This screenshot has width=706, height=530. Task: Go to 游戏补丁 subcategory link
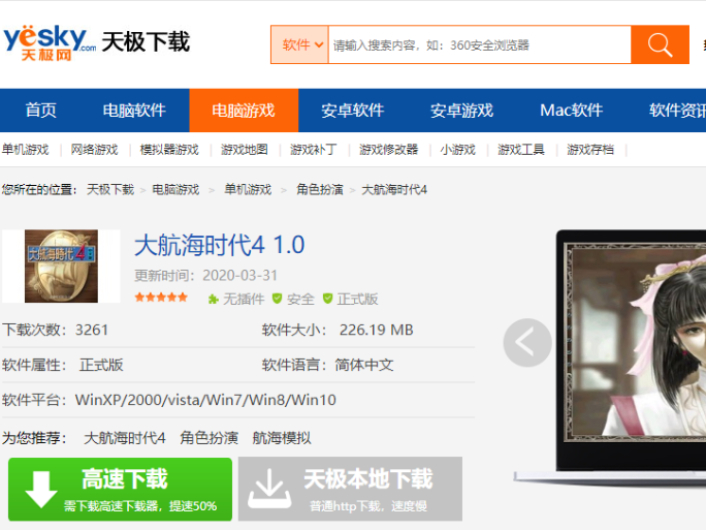point(313,149)
